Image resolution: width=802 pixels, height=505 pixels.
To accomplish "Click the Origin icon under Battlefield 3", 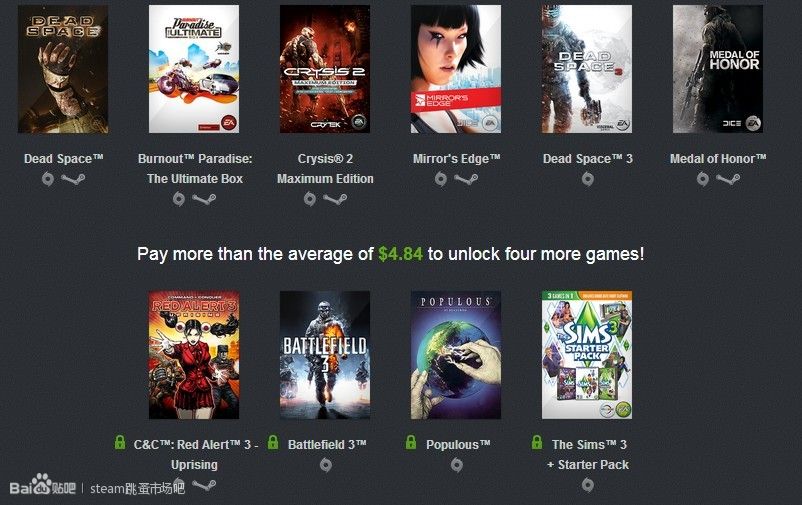I will tap(326, 465).
